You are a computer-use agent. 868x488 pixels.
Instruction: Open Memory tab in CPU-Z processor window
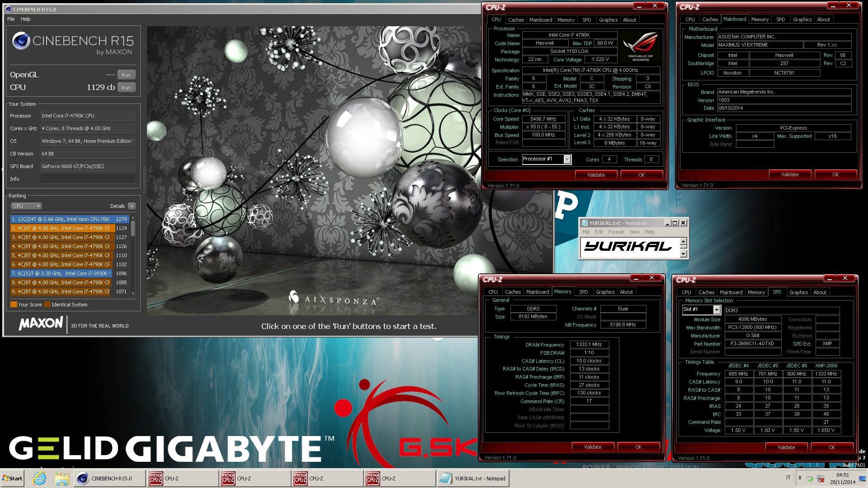pyautogui.click(x=566, y=20)
